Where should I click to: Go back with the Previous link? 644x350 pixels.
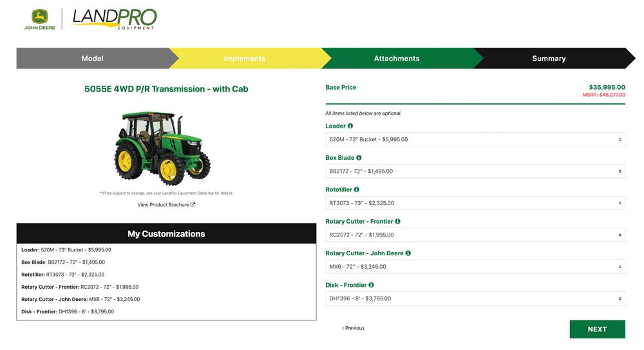[x=353, y=328]
